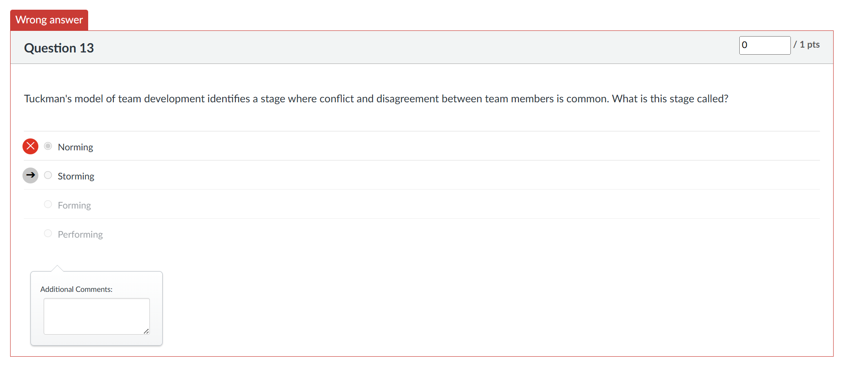Click the '/ 1 pts' text

point(807,45)
